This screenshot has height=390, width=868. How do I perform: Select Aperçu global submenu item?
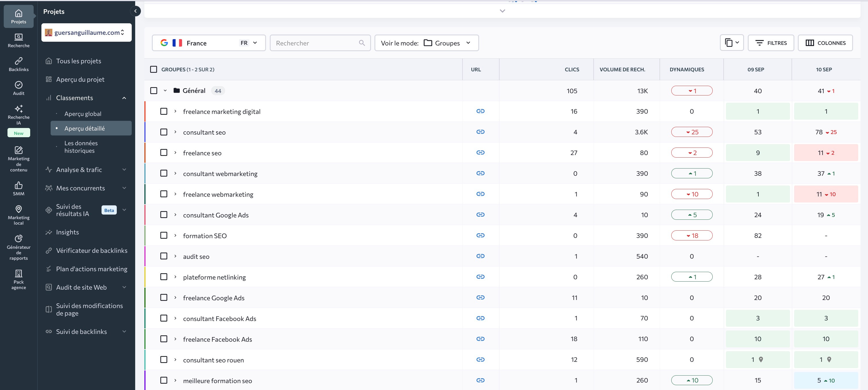(83, 114)
